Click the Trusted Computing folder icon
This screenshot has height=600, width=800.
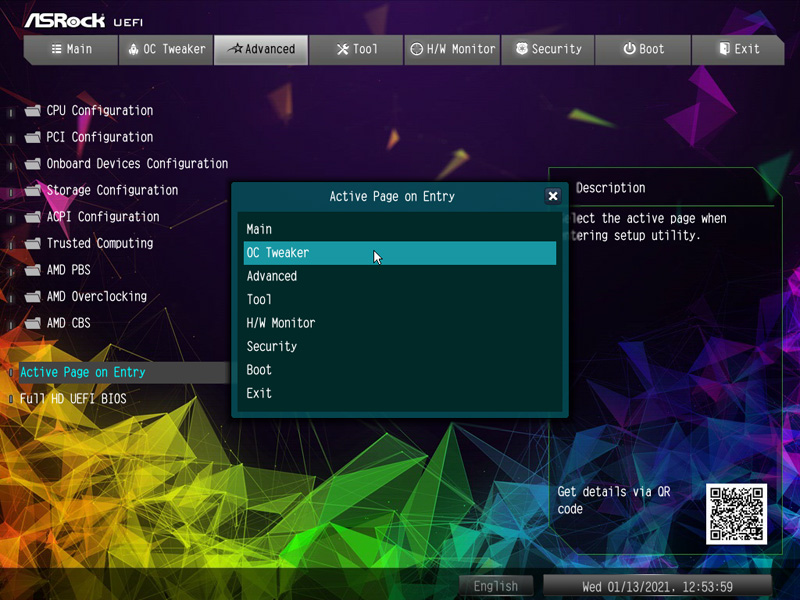click(x=33, y=243)
